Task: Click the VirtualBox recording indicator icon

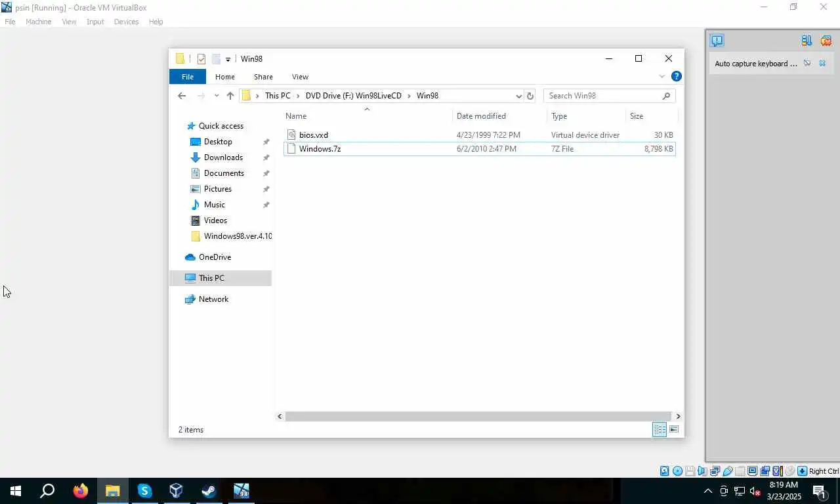Action: (765, 471)
